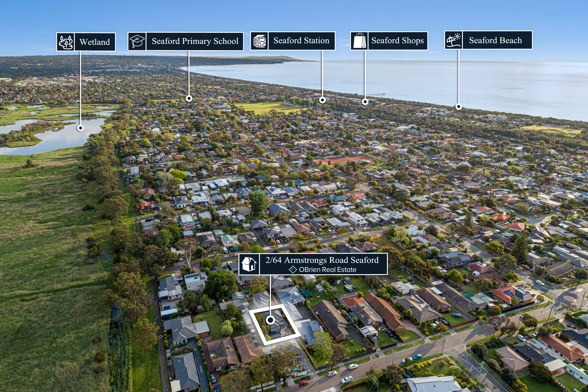
Task: Click the Wetland plant icon
Action: click(x=65, y=42)
